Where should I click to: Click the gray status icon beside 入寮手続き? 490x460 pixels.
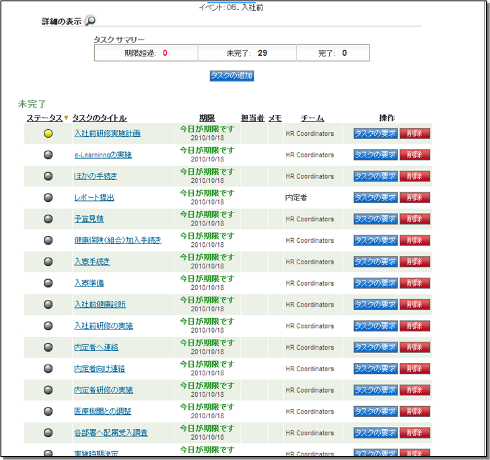pos(48,262)
